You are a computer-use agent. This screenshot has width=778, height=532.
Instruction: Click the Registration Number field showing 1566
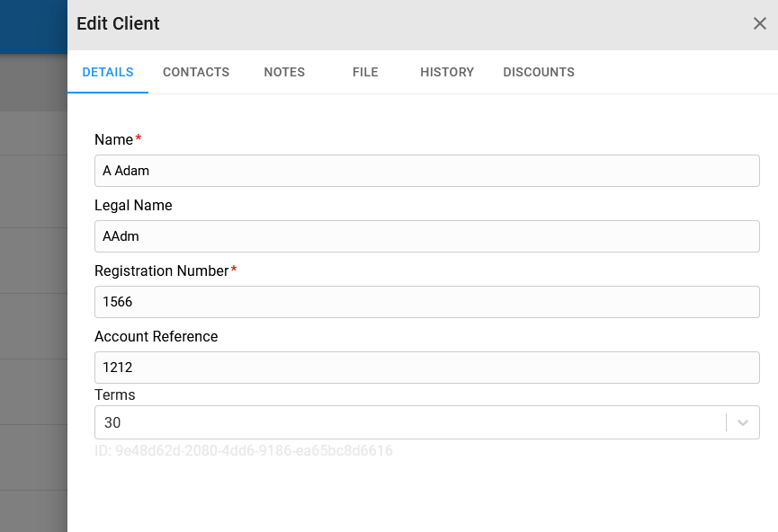pyautogui.click(x=426, y=301)
